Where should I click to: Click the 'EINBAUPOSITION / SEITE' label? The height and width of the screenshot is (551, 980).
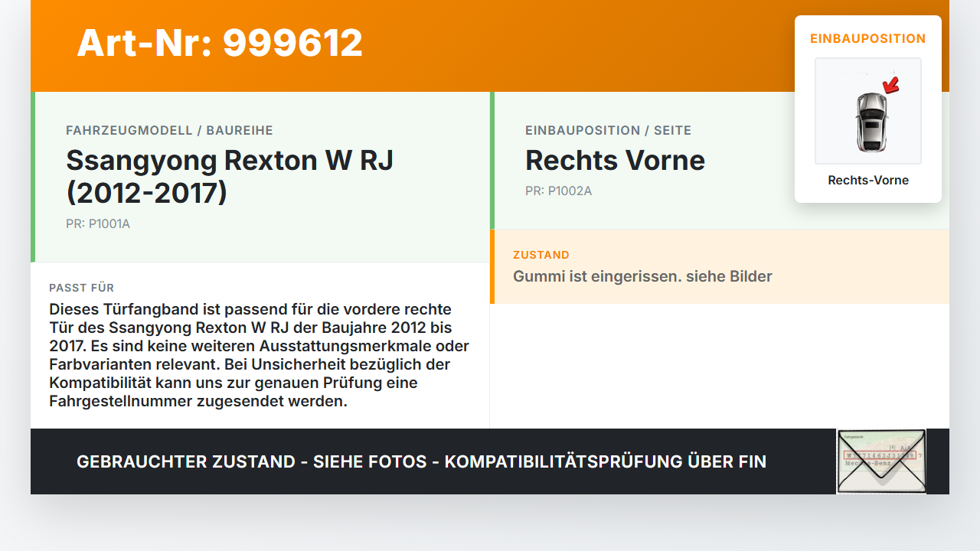[x=608, y=131]
